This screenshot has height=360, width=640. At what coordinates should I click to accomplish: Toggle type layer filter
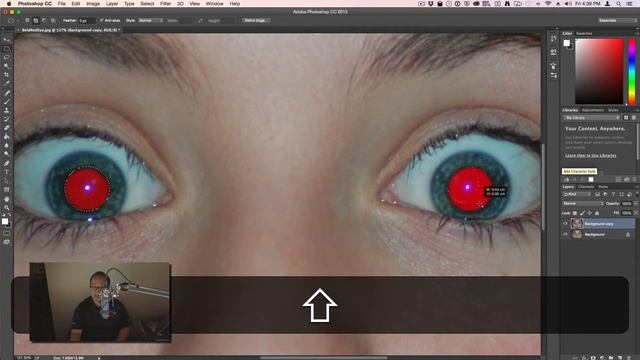(x=613, y=194)
